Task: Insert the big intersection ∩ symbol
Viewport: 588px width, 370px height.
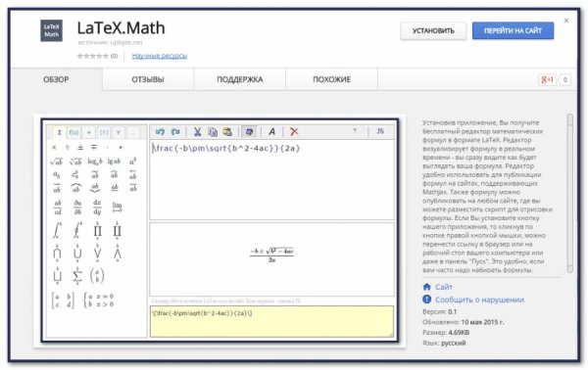Action: [57, 253]
